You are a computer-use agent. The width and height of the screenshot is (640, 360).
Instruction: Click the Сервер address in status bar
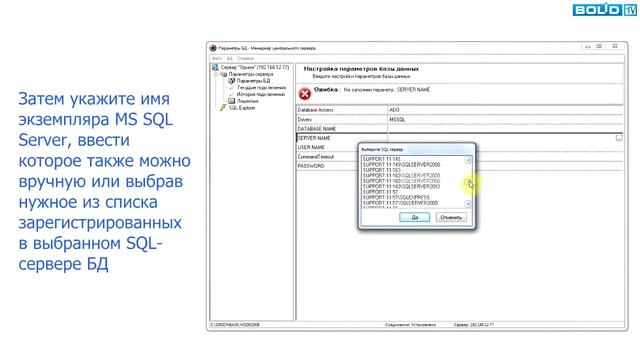(x=473, y=325)
